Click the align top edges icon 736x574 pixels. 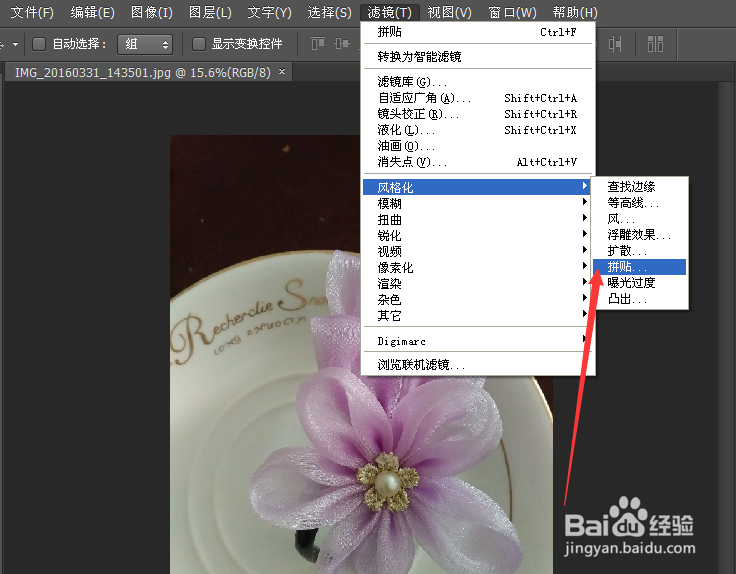coord(318,44)
